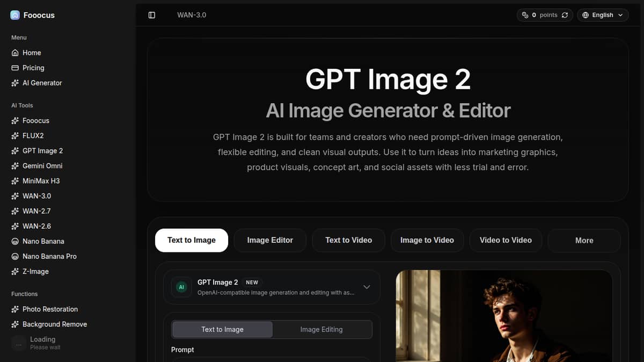The width and height of the screenshot is (644, 362).
Task: Click the portrait sample image
Action: click(504, 316)
